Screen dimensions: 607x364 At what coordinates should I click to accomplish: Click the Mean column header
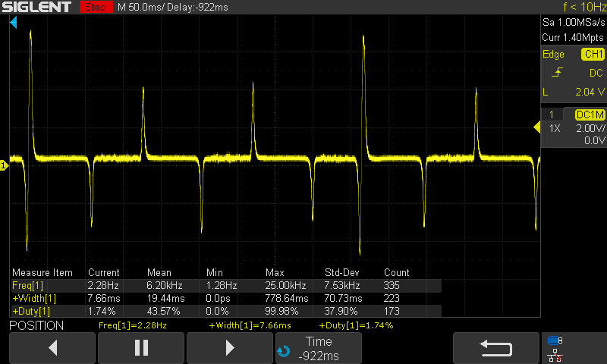coord(159,273)
